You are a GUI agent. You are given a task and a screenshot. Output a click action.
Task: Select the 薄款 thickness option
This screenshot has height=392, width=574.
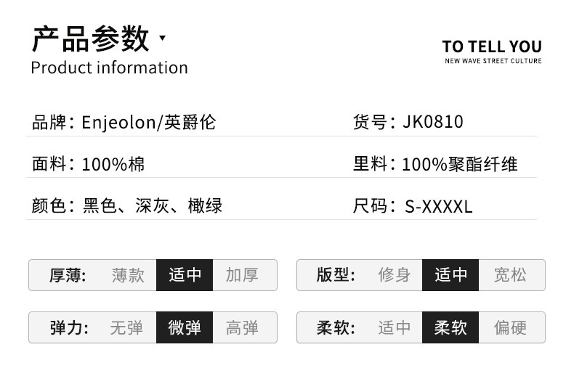128,275
